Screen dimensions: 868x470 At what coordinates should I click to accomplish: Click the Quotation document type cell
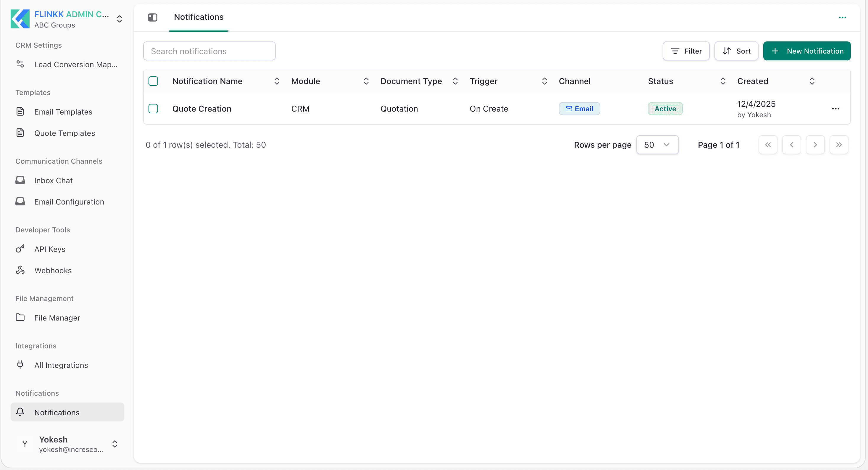399,109
